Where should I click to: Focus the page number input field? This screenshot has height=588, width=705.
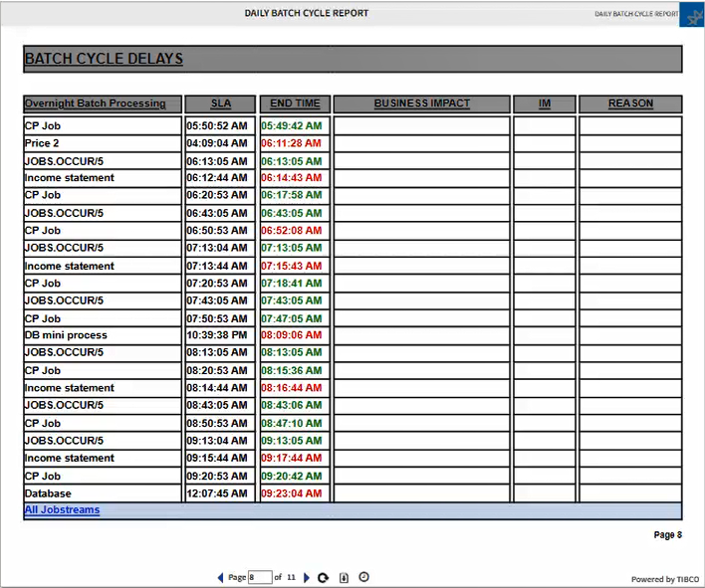(260, 577)
